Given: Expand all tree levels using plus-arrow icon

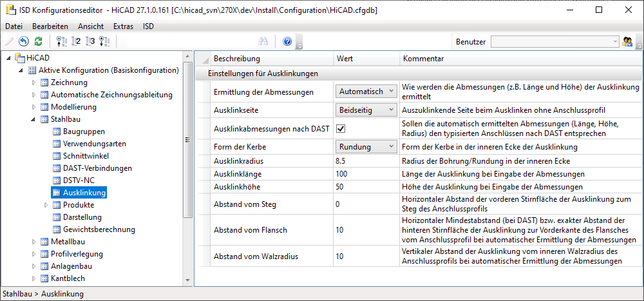Looking at the screenshot, I should point(104,41).
